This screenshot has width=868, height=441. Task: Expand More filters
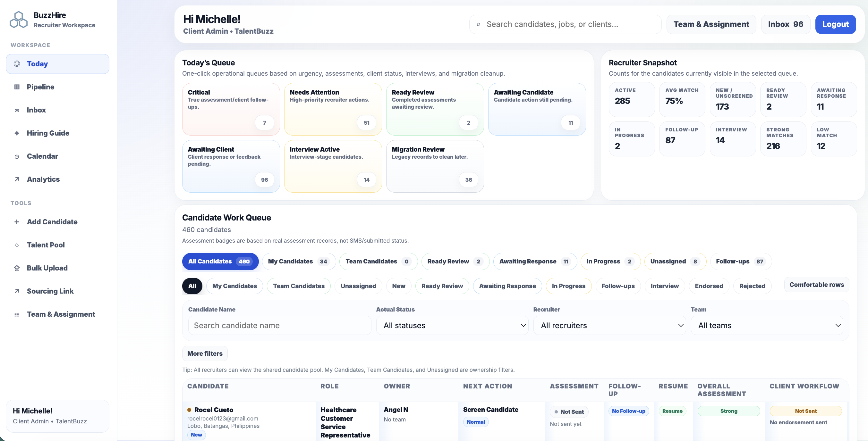click(x=205, y=354)
